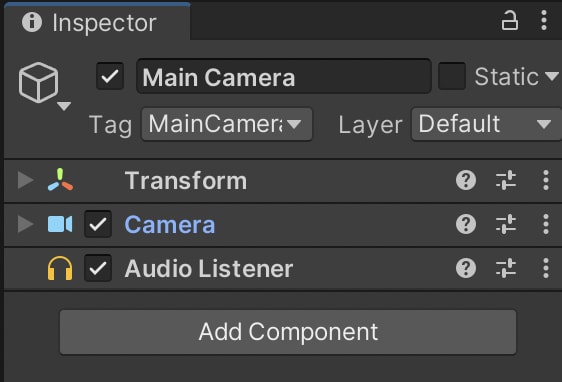
Task: Expand the Camera component foldout
Action: point(25,224)
